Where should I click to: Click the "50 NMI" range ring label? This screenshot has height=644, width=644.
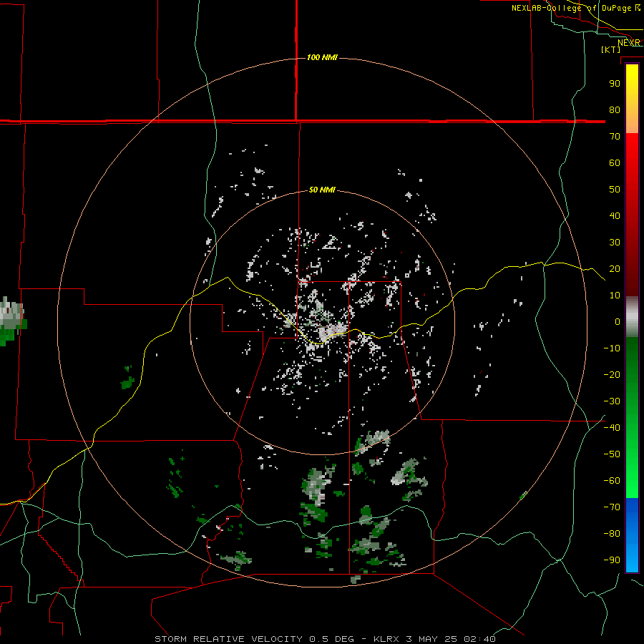pyautogui.click(x=322, y=190)
